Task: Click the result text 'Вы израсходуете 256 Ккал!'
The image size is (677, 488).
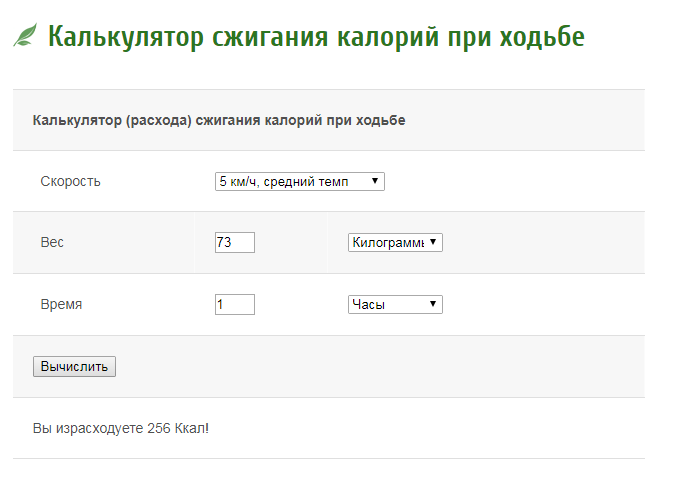Action: pos(121,428)
